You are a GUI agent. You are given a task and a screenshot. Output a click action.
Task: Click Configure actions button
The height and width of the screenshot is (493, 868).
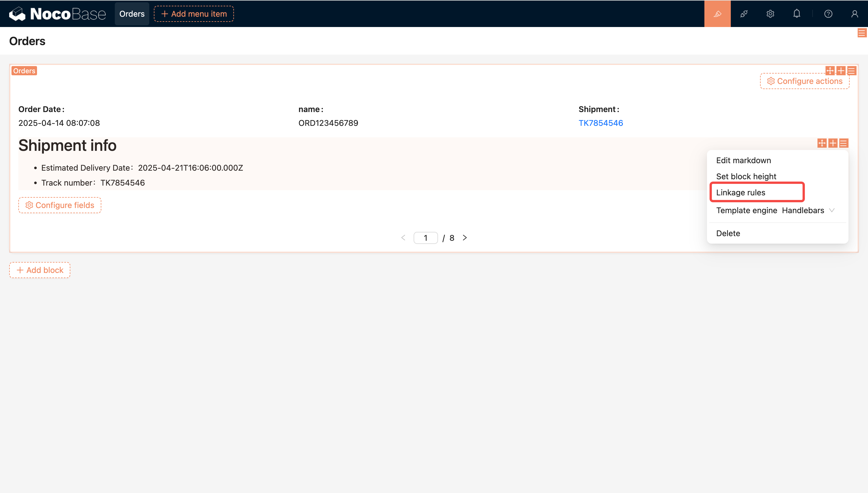[x=804, y=81]
